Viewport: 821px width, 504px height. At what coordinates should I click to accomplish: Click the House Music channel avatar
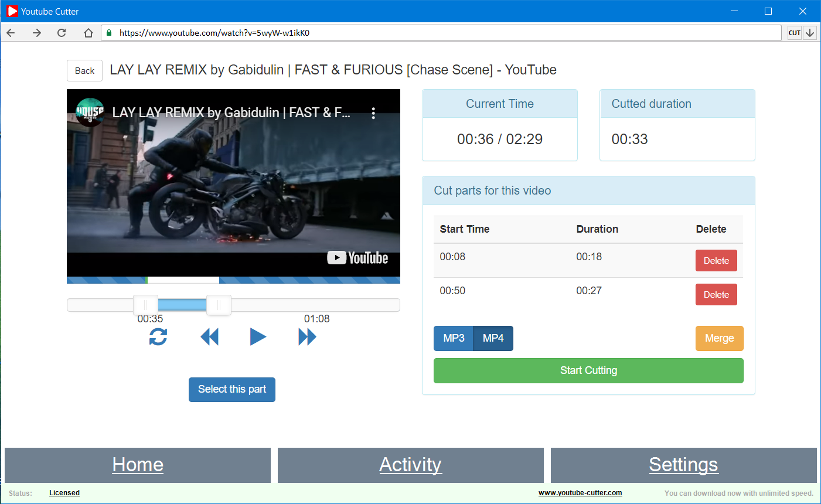[x=90, y=113]
